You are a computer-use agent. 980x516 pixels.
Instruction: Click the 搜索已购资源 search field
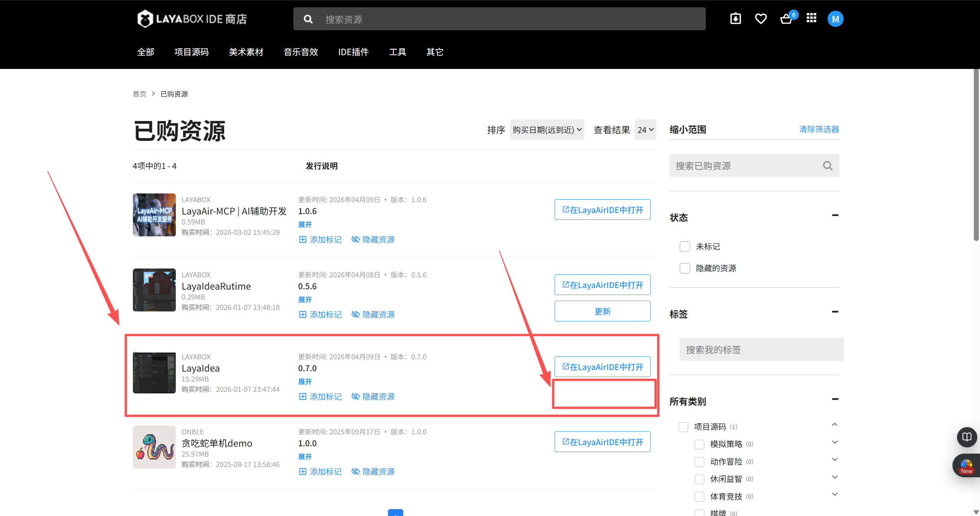pos(754,165)
